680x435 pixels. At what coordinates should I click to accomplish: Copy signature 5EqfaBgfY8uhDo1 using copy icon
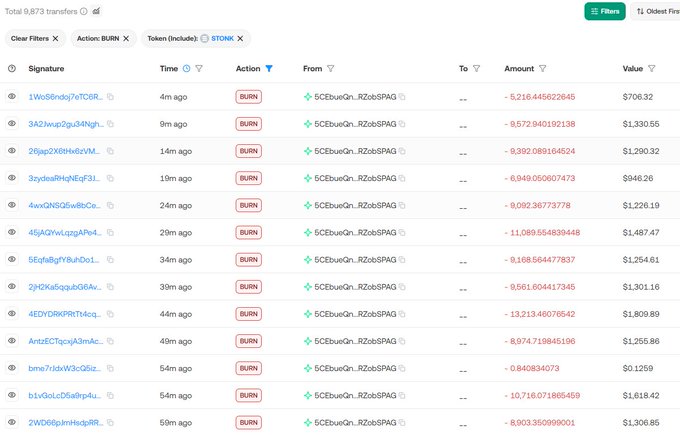(x=111, y=260)
